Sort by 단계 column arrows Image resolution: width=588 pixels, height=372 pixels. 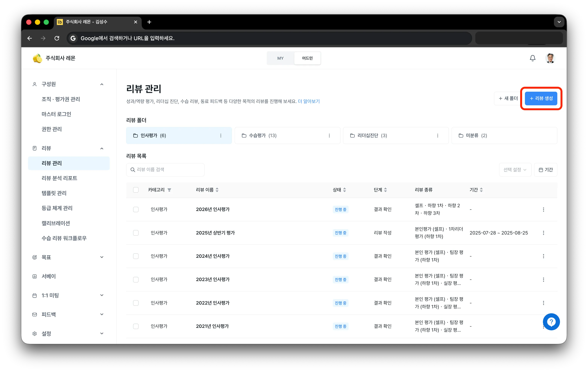pos(385,190)
